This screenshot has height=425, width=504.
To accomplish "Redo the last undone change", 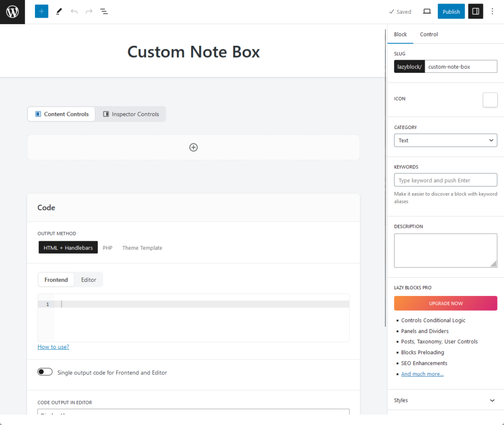I will click(89, 12).
